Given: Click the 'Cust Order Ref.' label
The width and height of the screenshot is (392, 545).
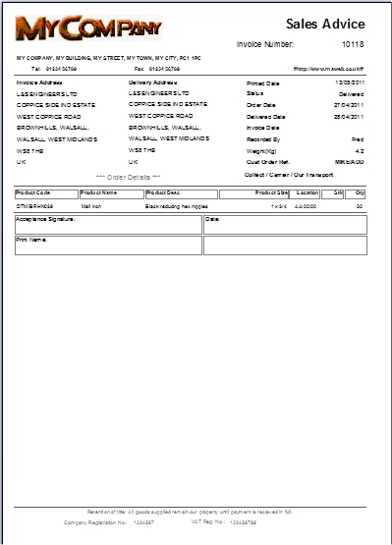Looking at the screenshot, I should click(x=268, y=162).
